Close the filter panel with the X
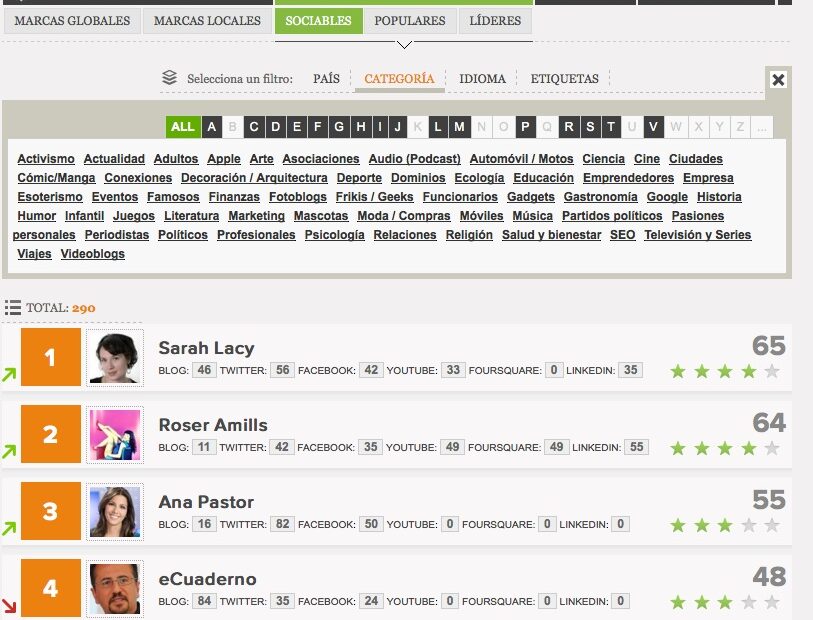This screenshot has width=813, height=620. pos(778,80)
